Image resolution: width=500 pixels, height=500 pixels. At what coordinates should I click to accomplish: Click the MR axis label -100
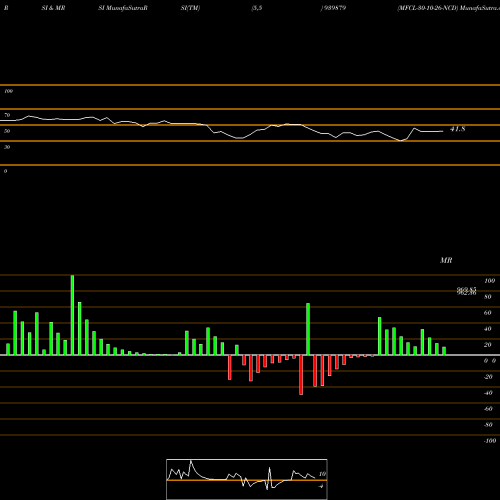(490, 441)
